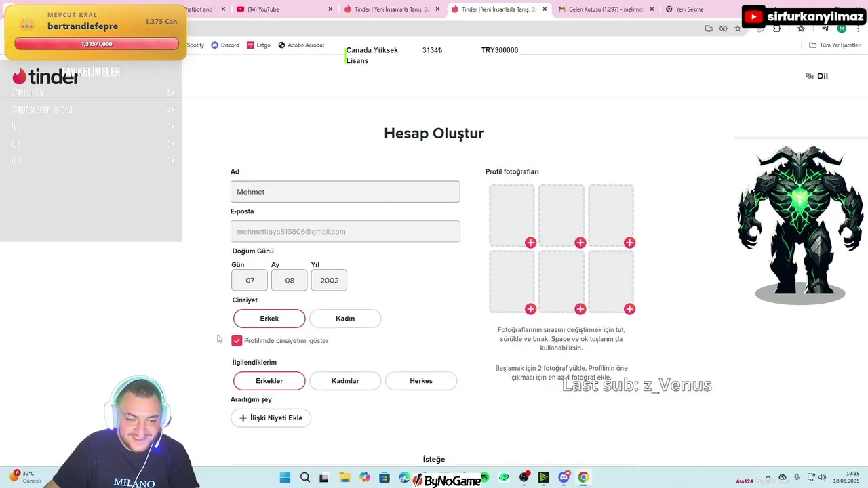Open File Explorer from the taskbar

(x=344, y=477)
